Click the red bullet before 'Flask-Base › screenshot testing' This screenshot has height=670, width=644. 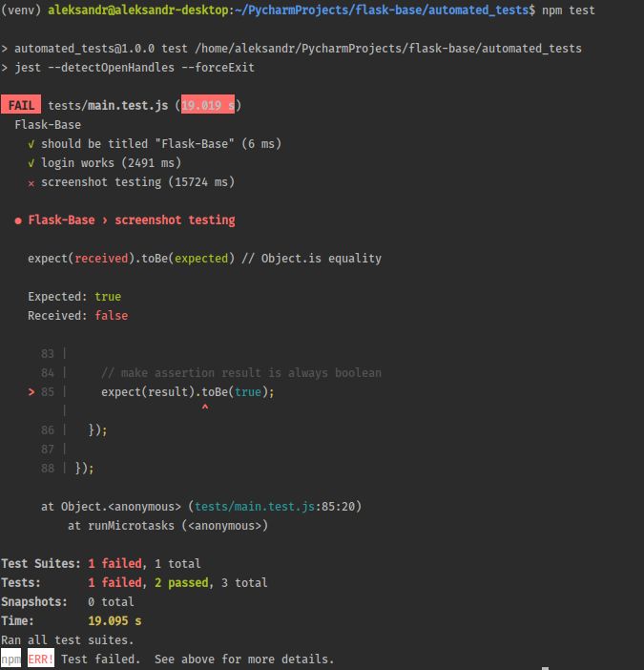tap(18, 220)
